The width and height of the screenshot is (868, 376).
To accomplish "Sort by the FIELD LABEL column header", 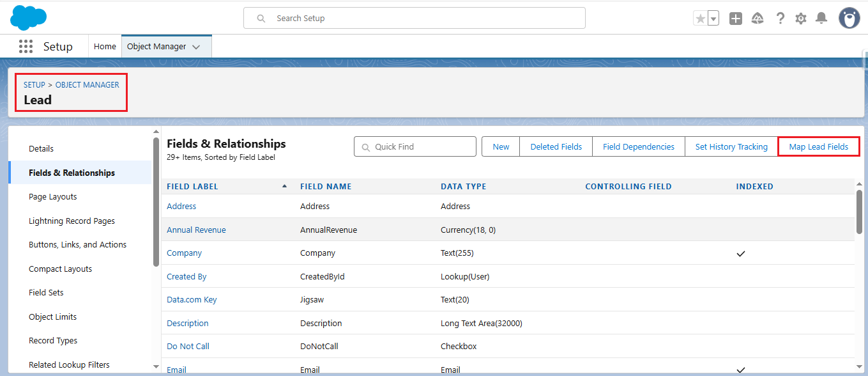I will pyautogui.click(x=192, y=186).
